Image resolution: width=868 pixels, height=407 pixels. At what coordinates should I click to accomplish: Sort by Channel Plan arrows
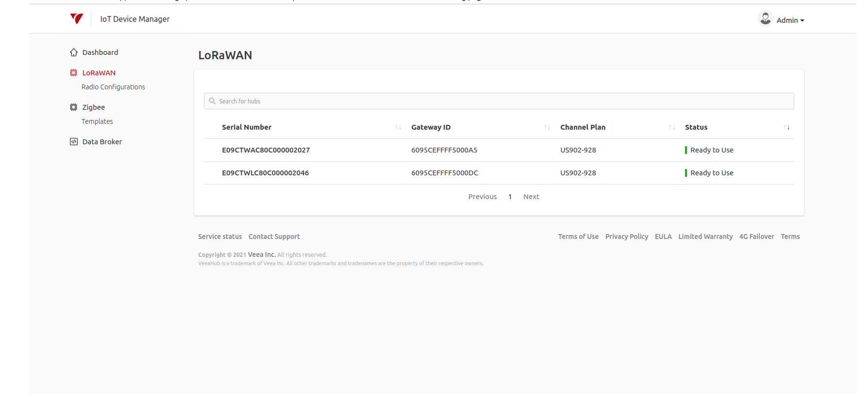672,127
